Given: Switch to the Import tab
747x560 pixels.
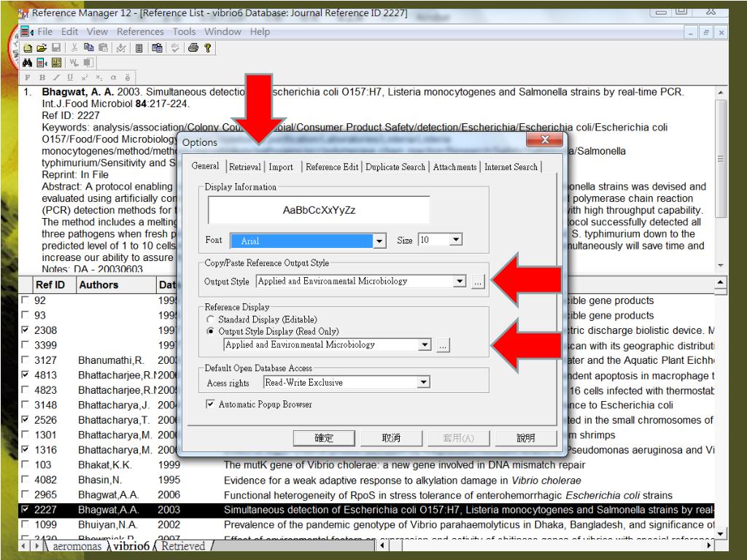Looking at the screenshot, I should pos(281,167).
